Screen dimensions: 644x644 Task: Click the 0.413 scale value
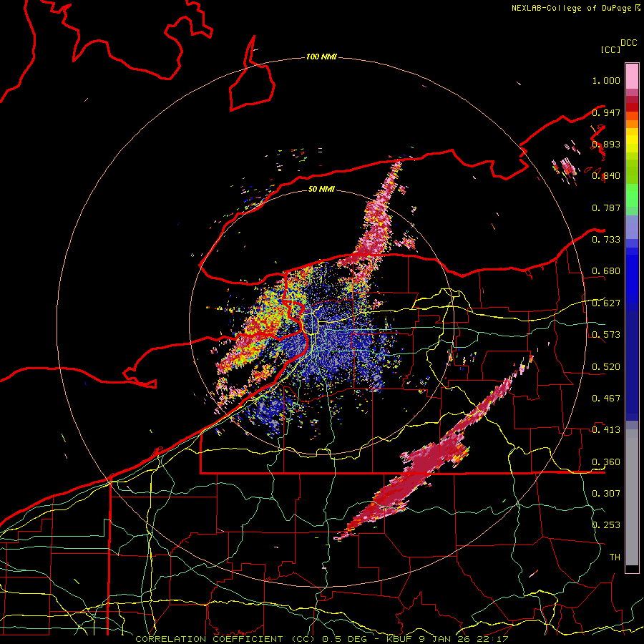(x=606, y=430)
